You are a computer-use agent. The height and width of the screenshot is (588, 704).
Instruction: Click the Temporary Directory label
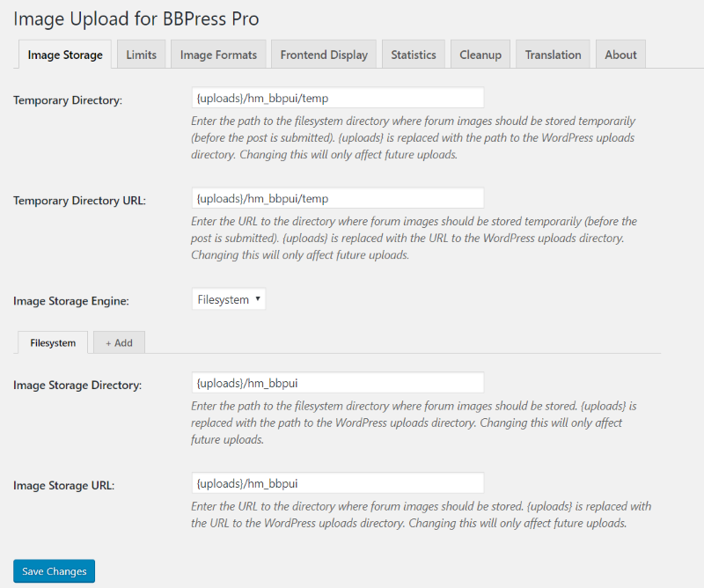tap(68, 100)
